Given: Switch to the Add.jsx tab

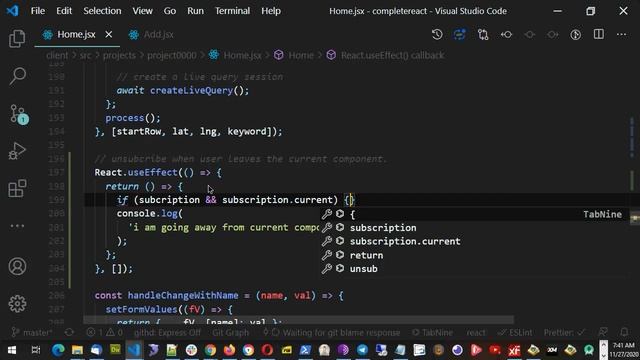Looking at the screenshot, I should tap(151, 35).
